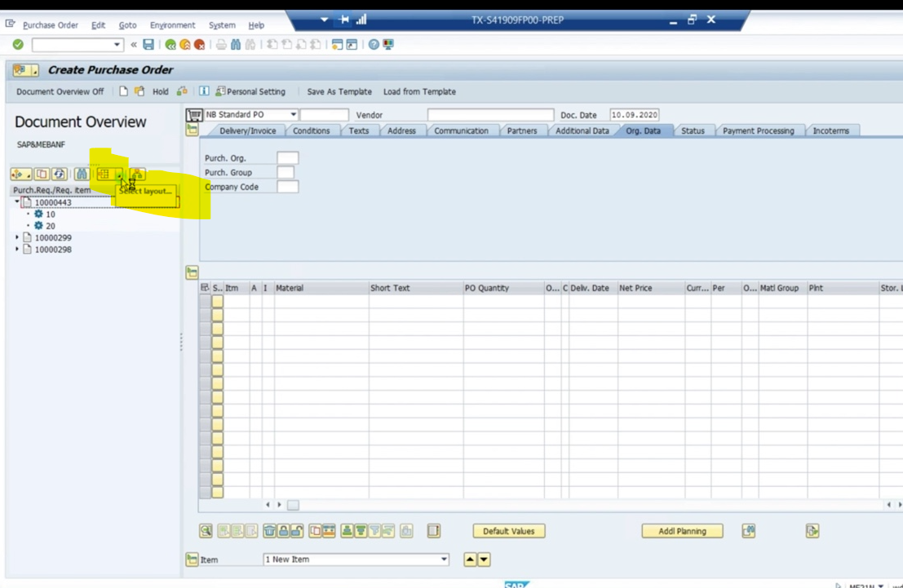
Task: Click the icon right of Addl Planning button
Action: (749, 531)
